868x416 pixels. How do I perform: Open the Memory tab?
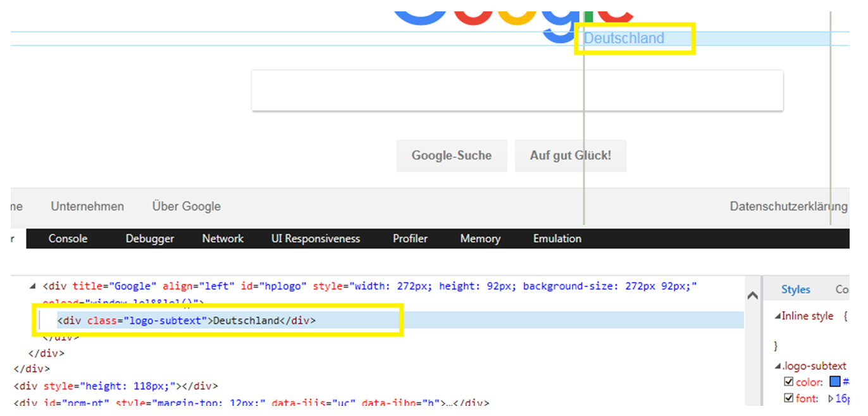pyautogui.click(x=480, y=238)
